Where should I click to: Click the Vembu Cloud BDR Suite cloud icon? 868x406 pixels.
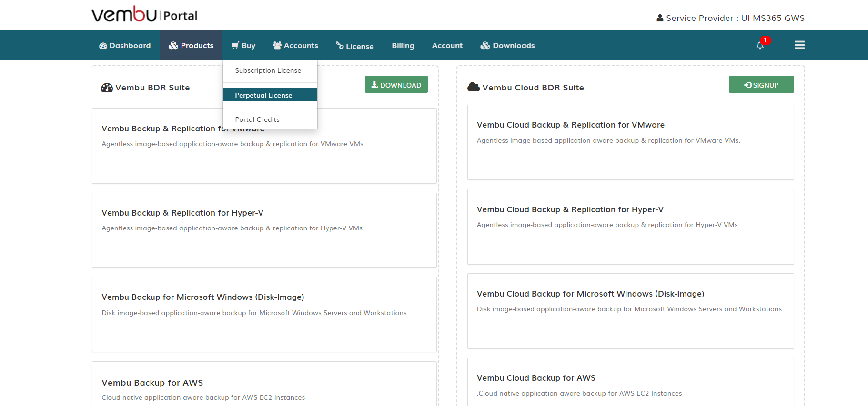point(474,87)
